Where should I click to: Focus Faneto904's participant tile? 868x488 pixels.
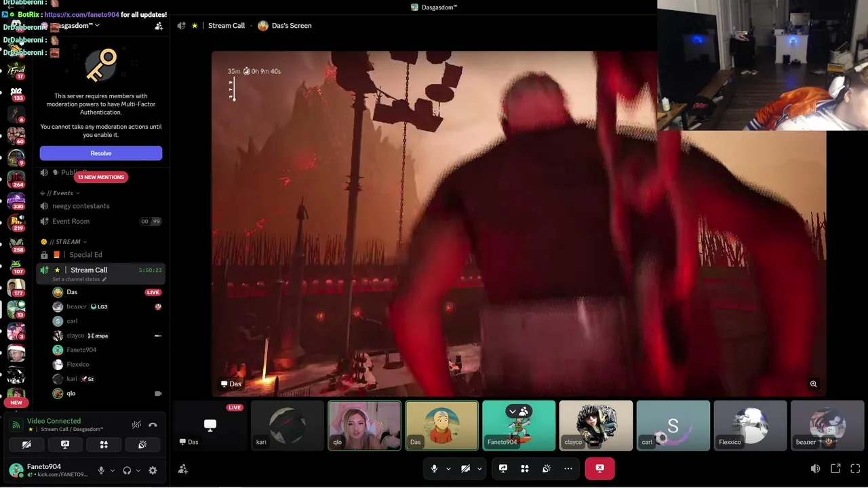(x=519, y=426)
